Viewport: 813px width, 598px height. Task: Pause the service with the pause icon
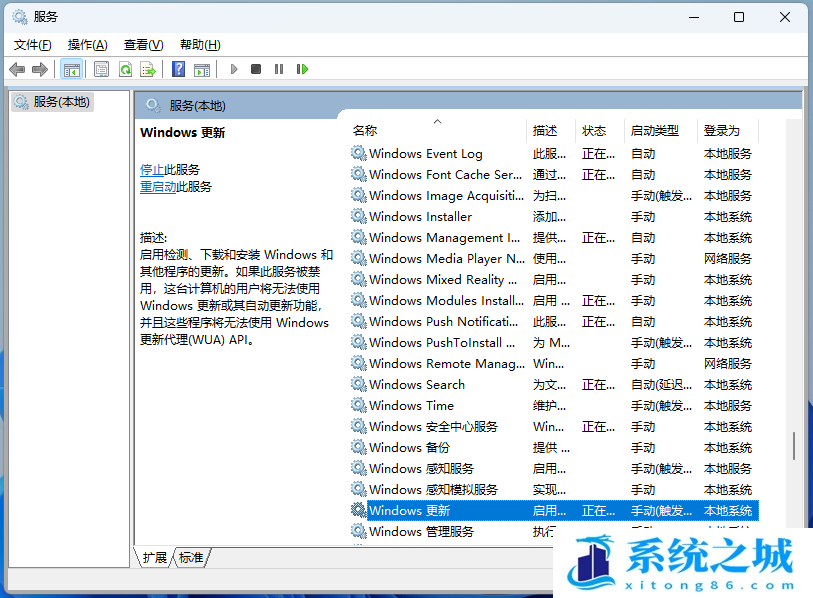279,69
